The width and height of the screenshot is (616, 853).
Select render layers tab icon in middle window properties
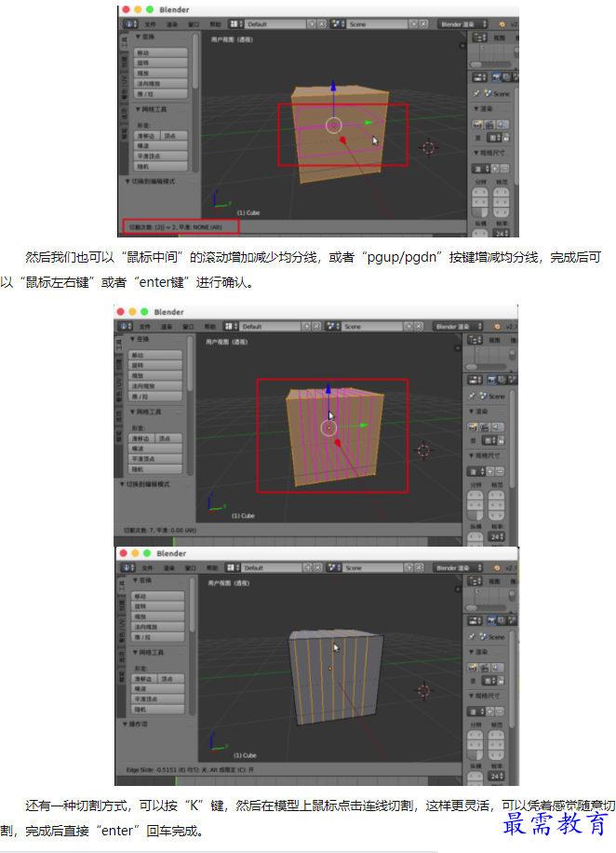[x=502, y=380]
